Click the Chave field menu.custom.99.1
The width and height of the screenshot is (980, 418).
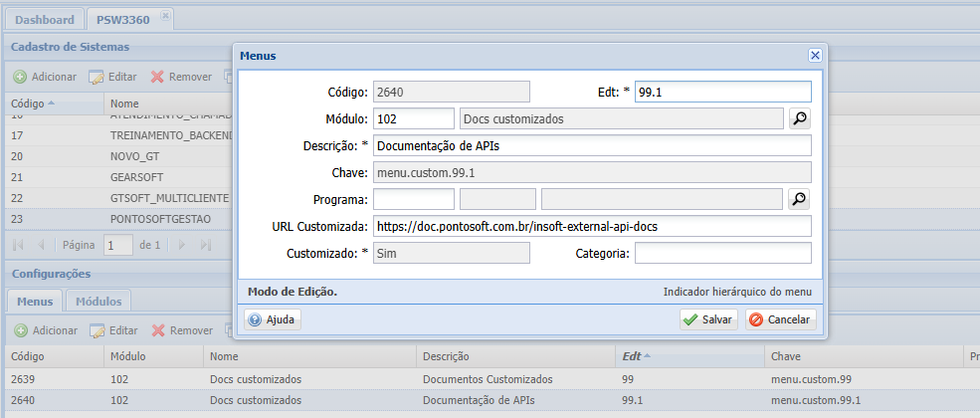592,172
